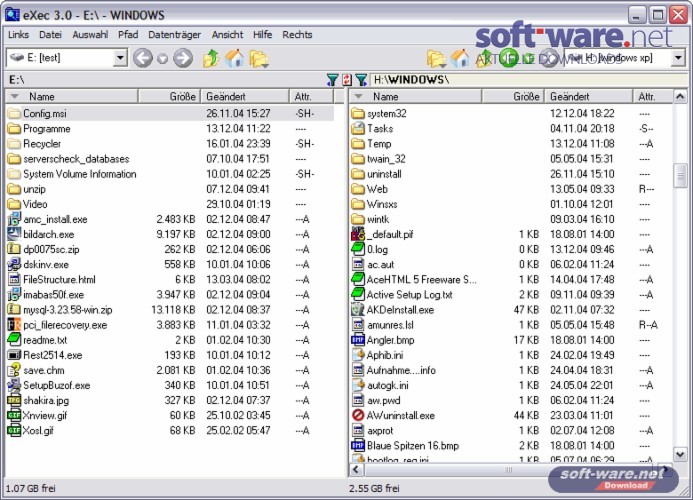Image resolution: width=693 pixels, height=500 pixels.
Task: Select shakira.jpg image icon
Action: click(14, 401)
